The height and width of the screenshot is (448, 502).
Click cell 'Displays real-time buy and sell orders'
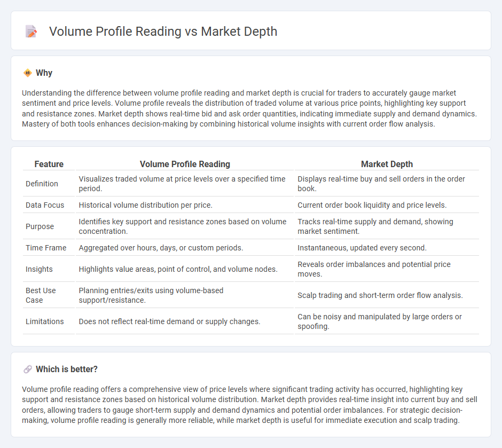(x=387, y=184)
